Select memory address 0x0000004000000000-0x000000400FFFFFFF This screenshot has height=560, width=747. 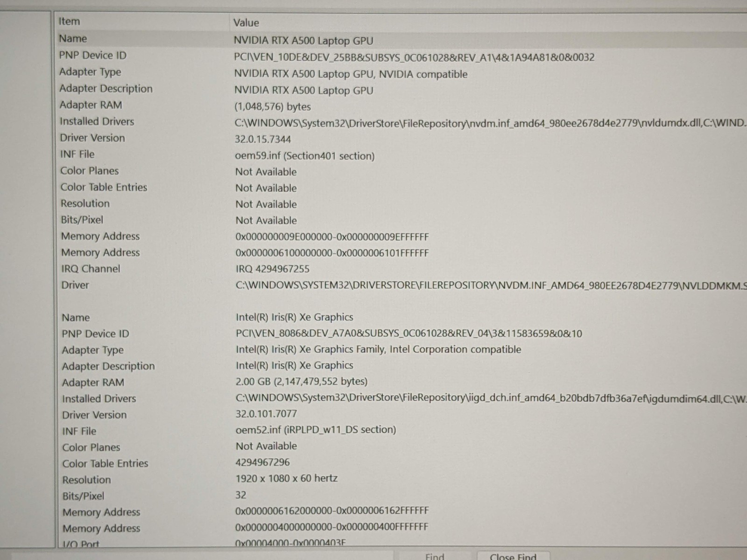coord(331,527)
